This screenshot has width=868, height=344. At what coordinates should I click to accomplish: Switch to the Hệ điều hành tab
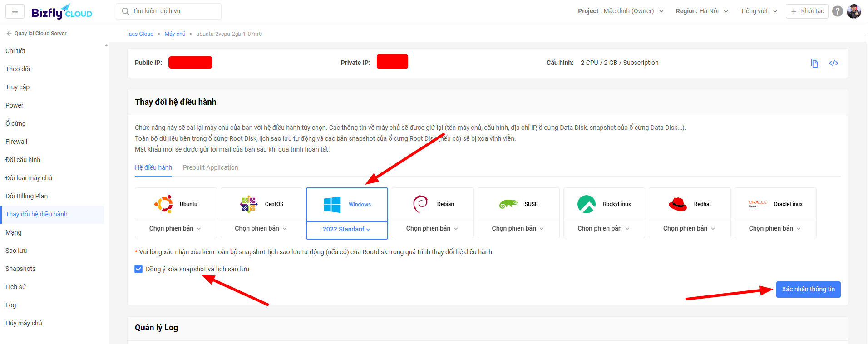153,167
